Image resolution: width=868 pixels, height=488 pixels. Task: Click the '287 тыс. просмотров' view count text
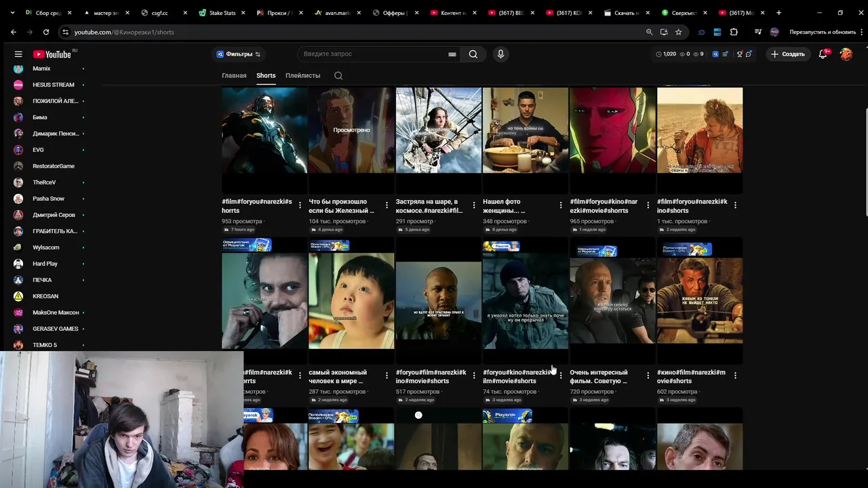click(x=337, y=392)
